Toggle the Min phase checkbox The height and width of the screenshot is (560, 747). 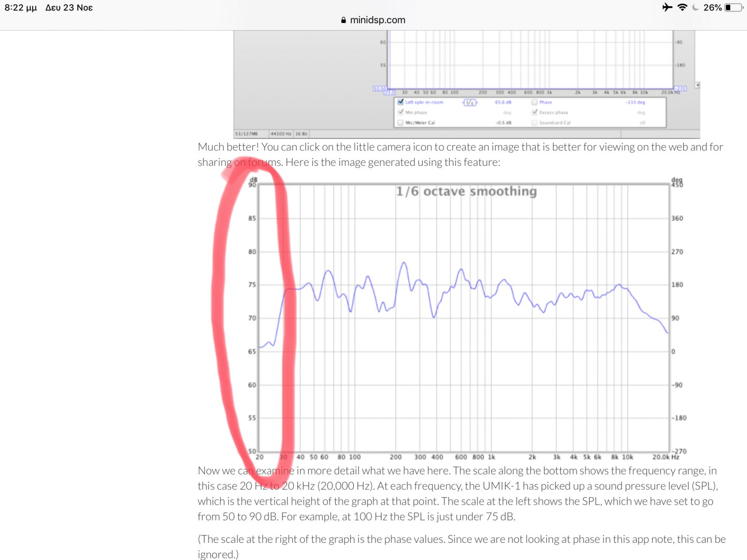[x=400, y=113]
